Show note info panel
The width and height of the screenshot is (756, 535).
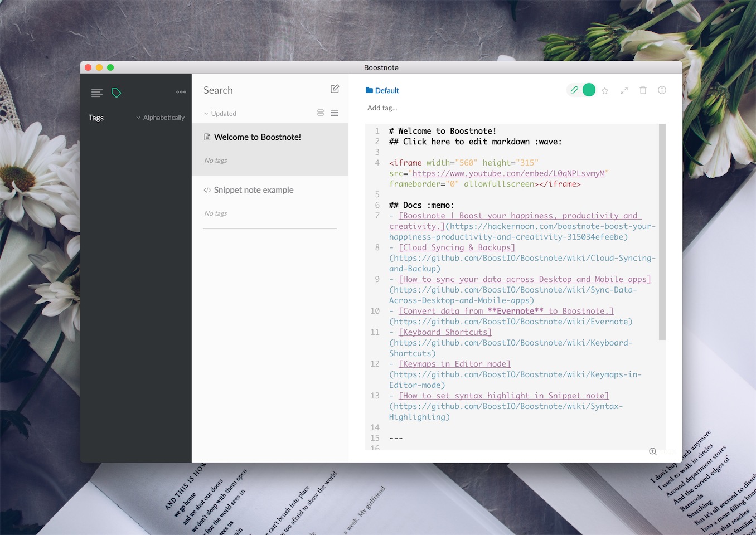tap(662, 90)
